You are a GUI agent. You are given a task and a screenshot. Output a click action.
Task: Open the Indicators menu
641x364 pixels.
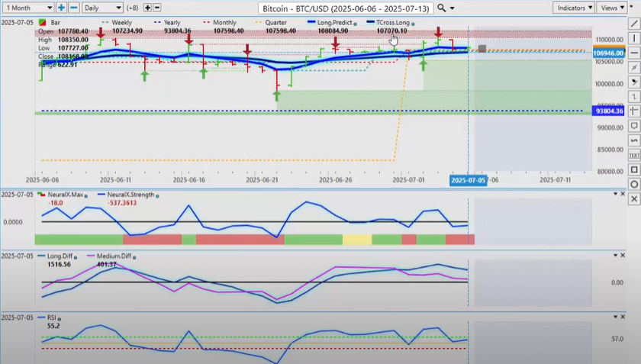[573, 8]
